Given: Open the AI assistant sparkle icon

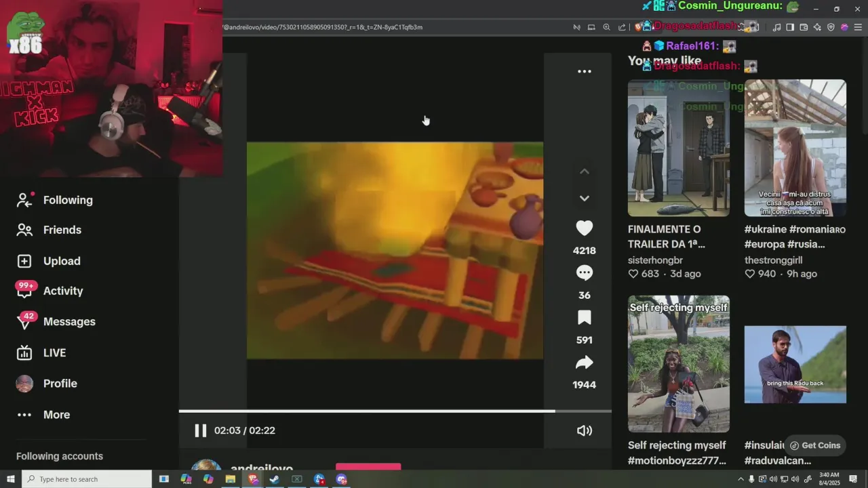Looking at the screenshot, I should click(817, 27).
